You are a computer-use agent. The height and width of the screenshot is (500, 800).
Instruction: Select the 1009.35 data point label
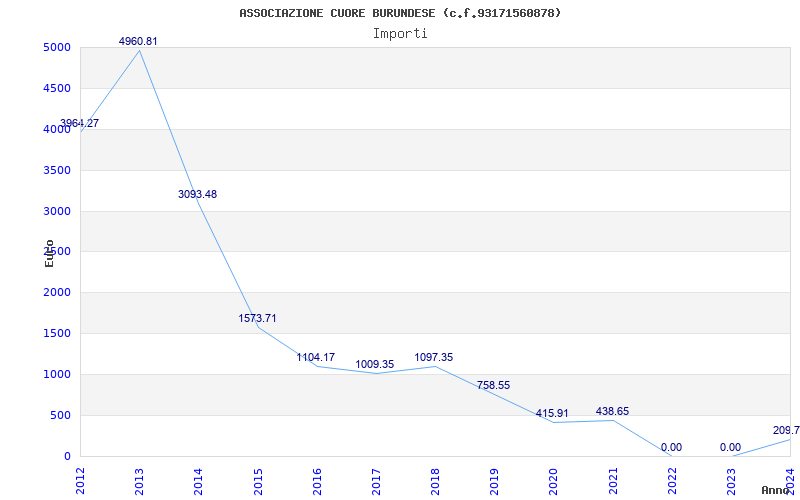[375, 364]
